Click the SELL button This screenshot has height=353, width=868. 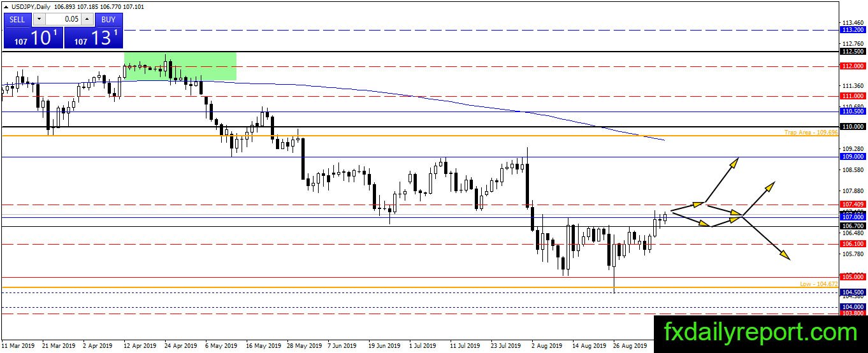pos(18,19)
